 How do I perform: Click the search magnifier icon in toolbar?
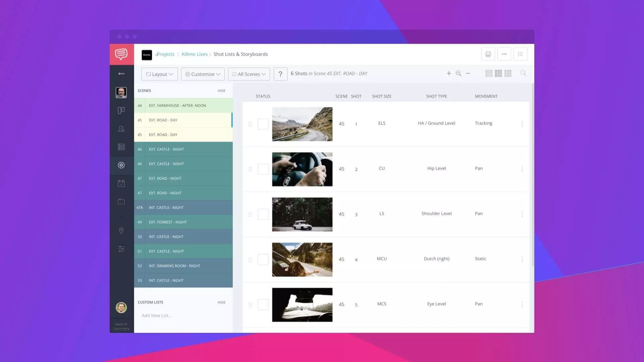(x=523, y=73)
